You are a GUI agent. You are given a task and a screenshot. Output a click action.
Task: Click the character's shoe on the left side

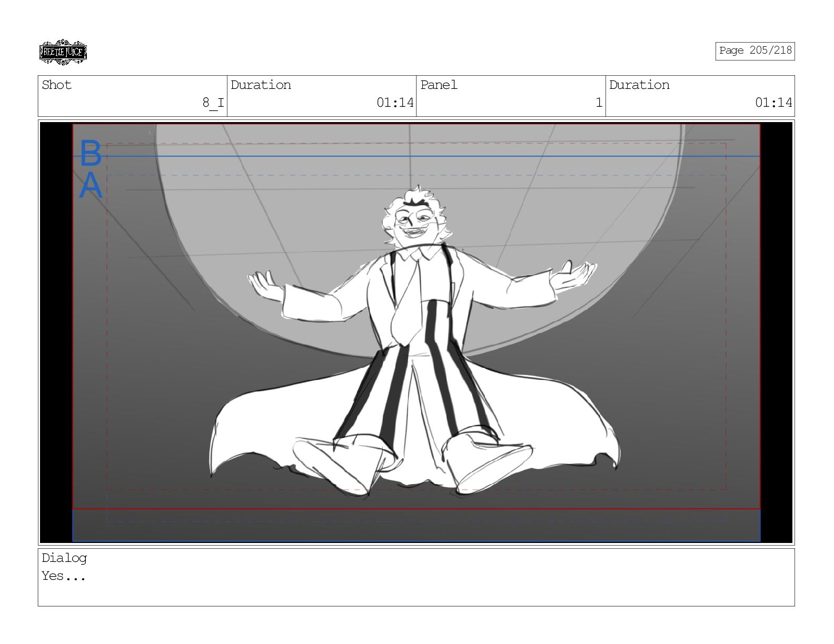[332, 463]
